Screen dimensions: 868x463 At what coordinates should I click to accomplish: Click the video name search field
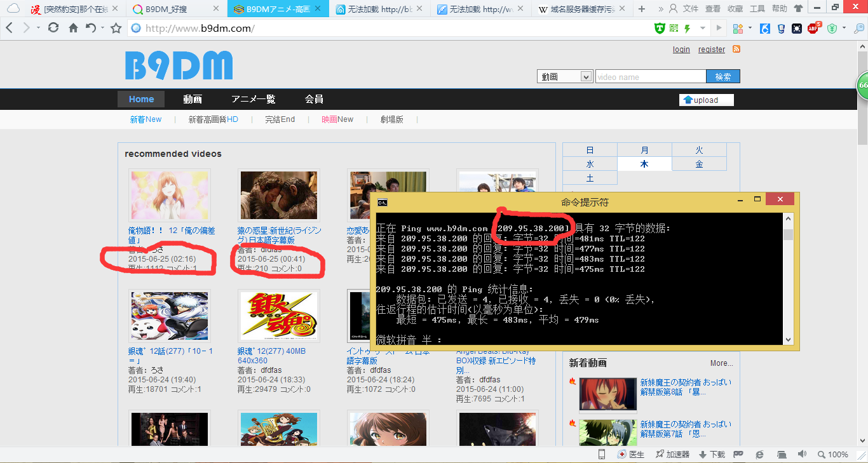pyautogui.click(x=651, y=76)
